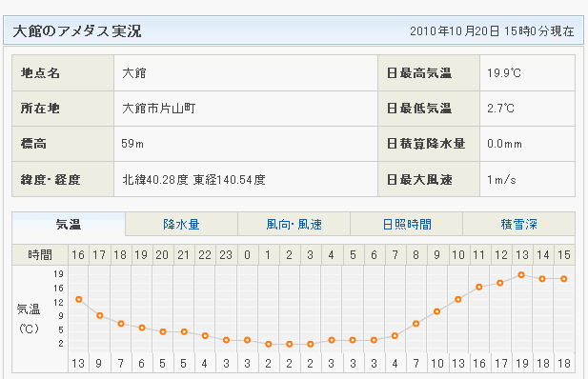Click the temperature value 9 below hour 17
The image size is (588, 379).
[98, 363]
